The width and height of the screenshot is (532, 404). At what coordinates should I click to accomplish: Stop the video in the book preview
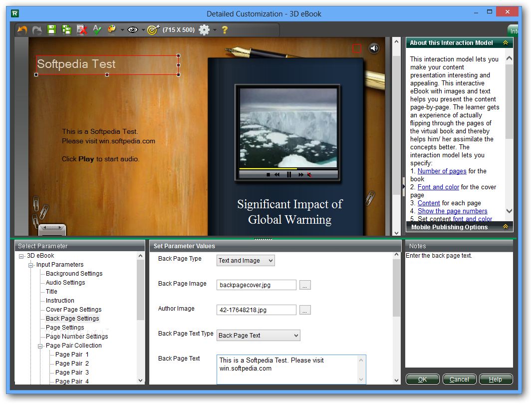[x=268, y=174]
